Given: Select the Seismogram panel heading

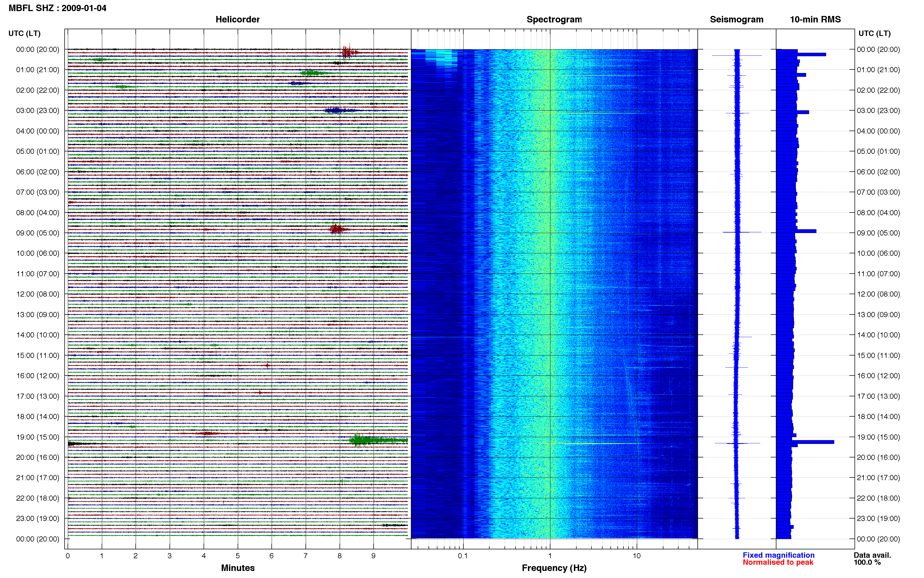Looking at the screenshot, I should (736, 19).
